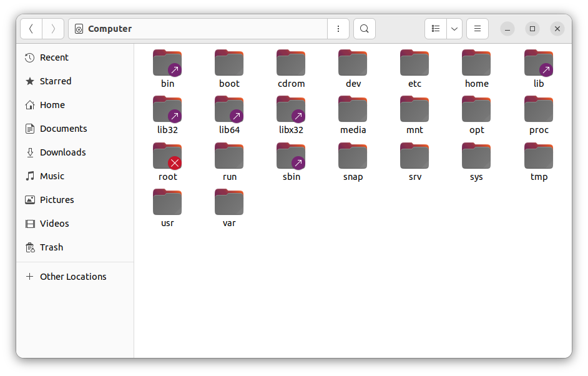
Task: Go back with the left chevron button
Action: [x=31, y=29]
